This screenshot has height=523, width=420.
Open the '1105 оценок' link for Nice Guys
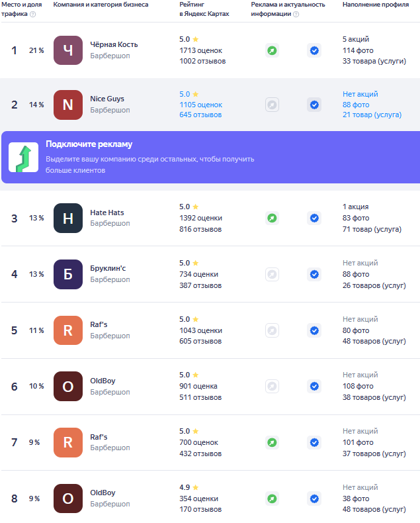click(x=201, y=105)
